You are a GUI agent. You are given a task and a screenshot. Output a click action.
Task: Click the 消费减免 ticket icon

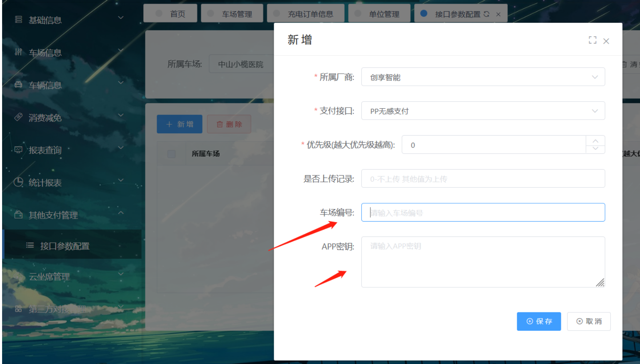(x=18, y=117)
